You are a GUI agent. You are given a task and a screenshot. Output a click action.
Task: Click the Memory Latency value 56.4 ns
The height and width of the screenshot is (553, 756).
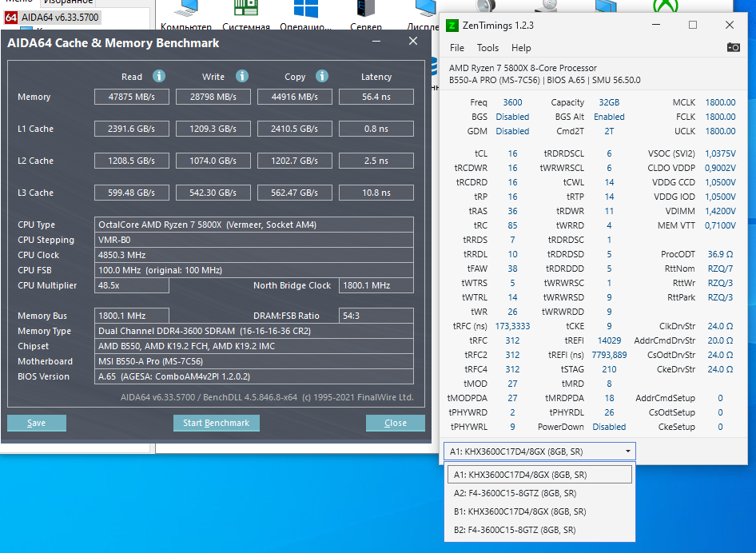click(x=376, y=97)
